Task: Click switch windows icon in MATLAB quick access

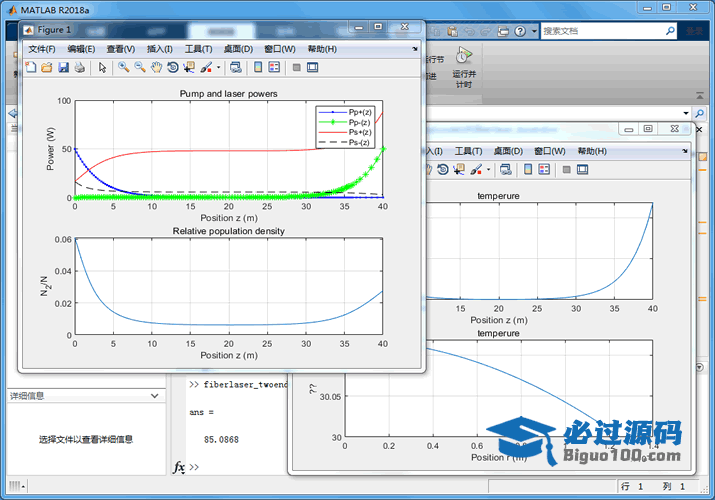Action: pyautogui.click(x=503, y=31)
